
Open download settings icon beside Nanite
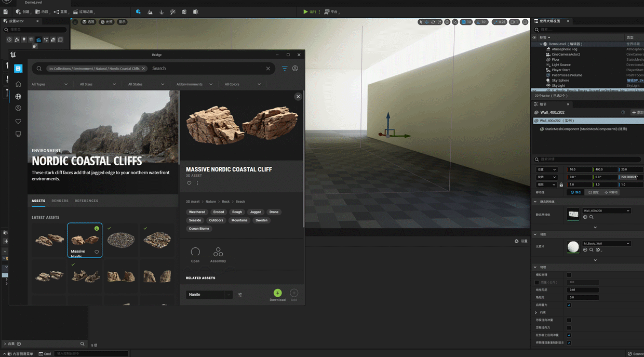[x=240, y=295]
